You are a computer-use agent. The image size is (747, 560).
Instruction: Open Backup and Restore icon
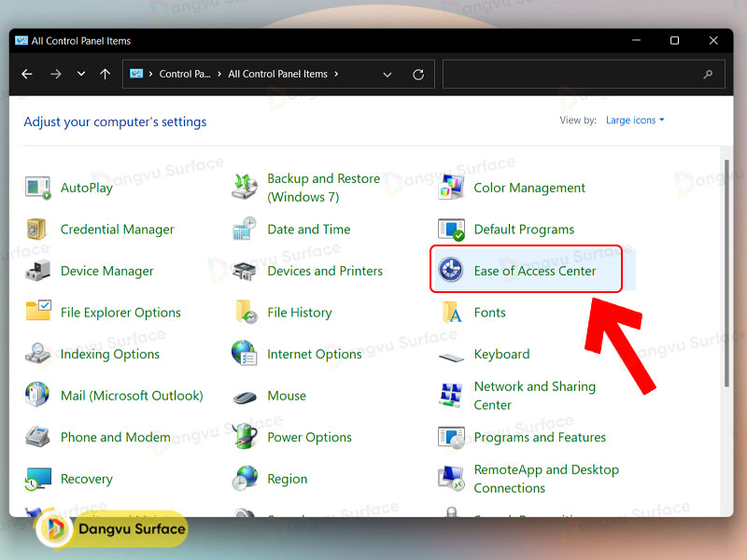point(245,188)
